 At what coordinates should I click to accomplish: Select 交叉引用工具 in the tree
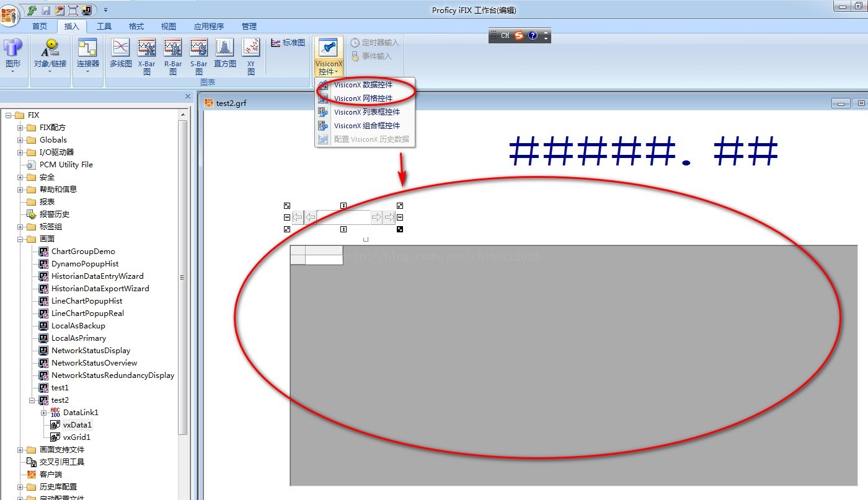click(62, 462)
